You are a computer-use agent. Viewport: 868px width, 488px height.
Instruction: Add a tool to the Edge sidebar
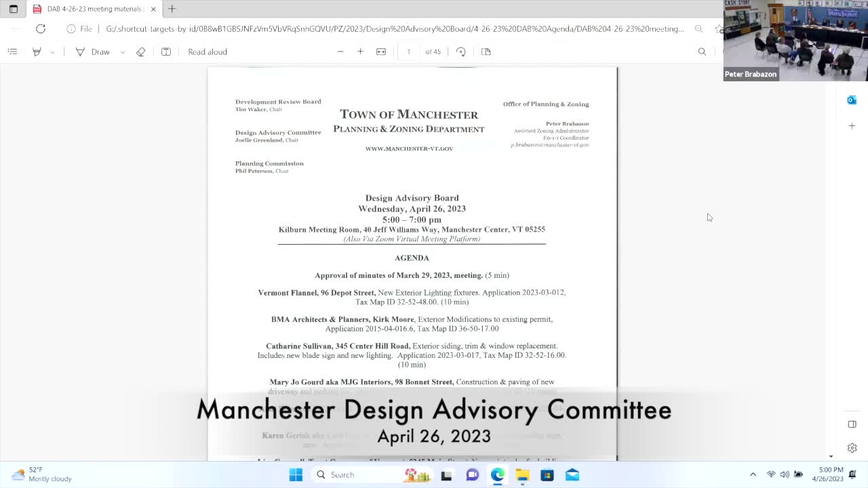(x=852, y=126)
